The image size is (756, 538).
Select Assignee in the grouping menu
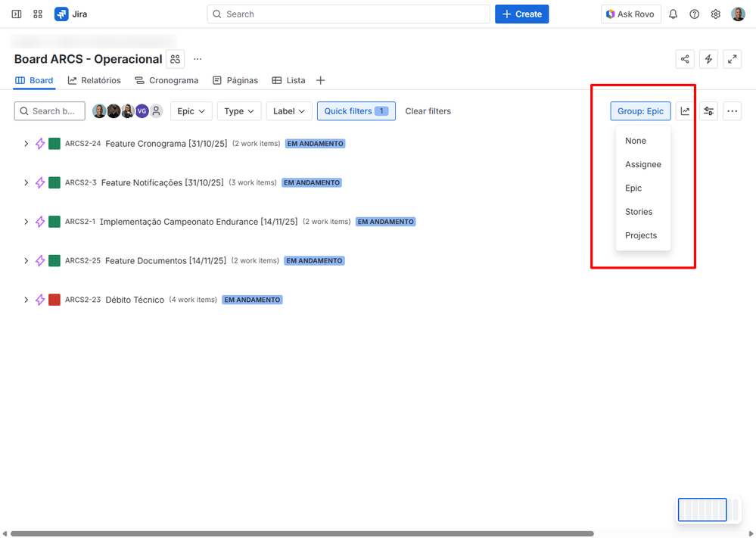(643, 164)
